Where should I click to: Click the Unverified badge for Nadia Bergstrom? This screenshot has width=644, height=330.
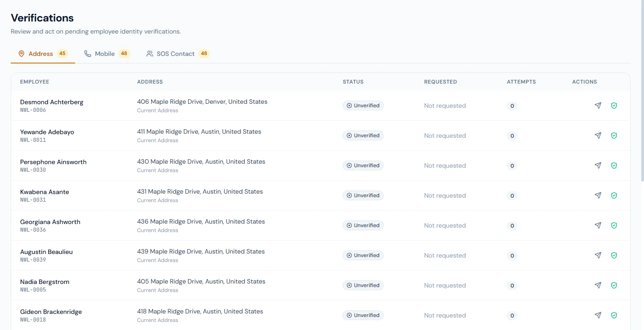tap(363, 285)
